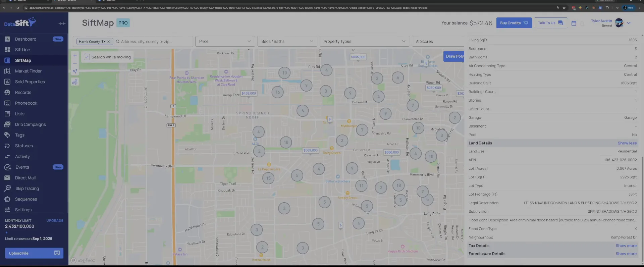
Task: Click the Buy Credits button
Action: tap(514, 23)
